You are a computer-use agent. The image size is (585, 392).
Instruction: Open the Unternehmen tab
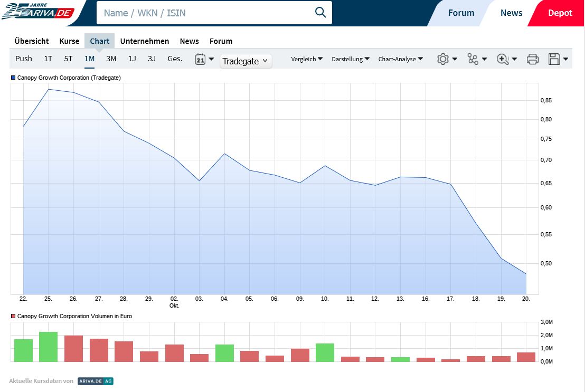(x=145, y=41)
